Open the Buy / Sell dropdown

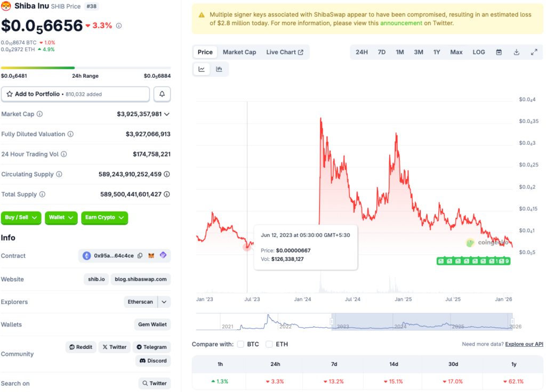point(22,217)
